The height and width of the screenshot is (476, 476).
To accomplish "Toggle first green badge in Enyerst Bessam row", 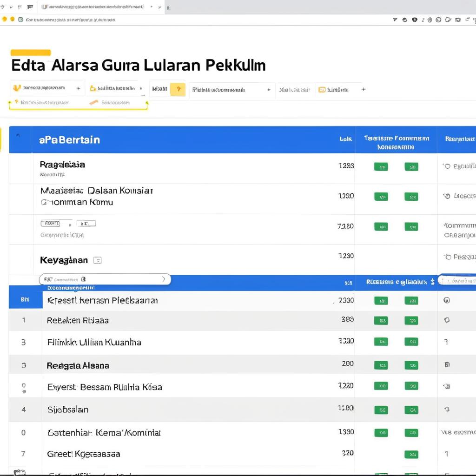I will (381, 386).
